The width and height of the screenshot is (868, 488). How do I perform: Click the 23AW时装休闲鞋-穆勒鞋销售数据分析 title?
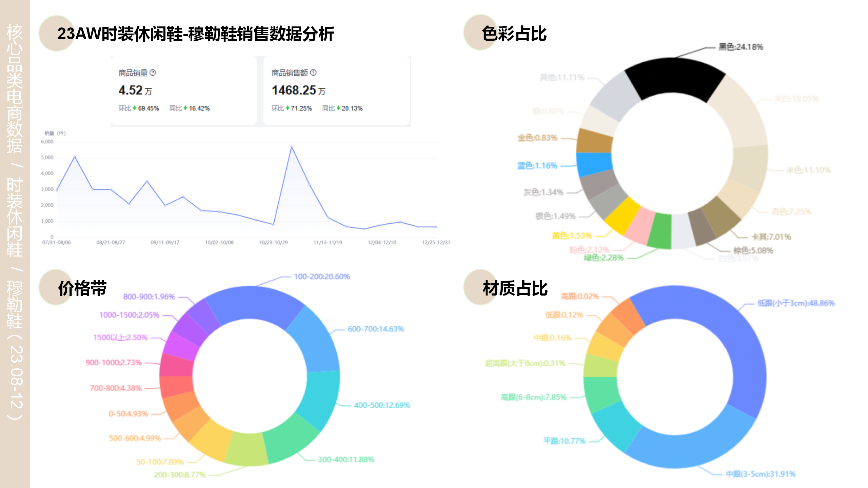pyautogui.click(x=196, y=34)
